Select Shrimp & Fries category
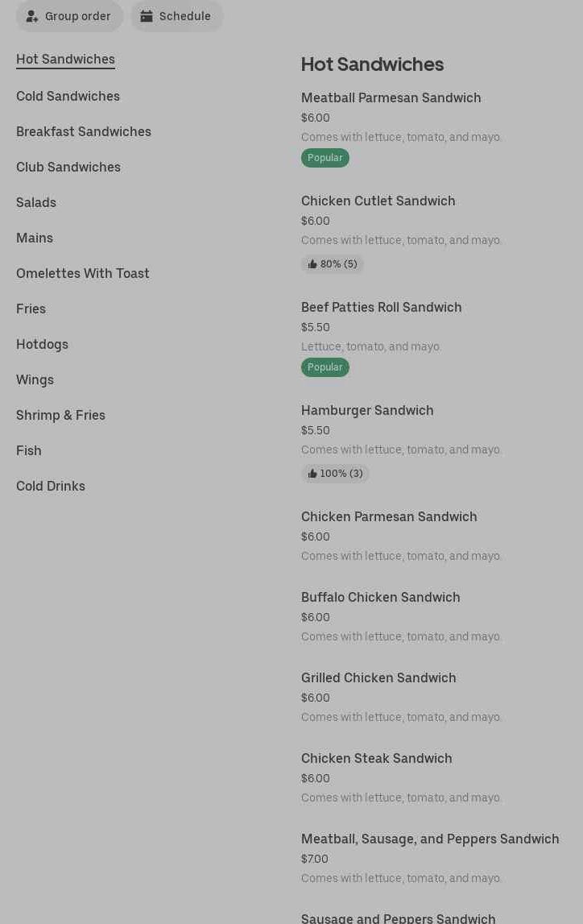583x924 pixels. [x=60, y=415]
